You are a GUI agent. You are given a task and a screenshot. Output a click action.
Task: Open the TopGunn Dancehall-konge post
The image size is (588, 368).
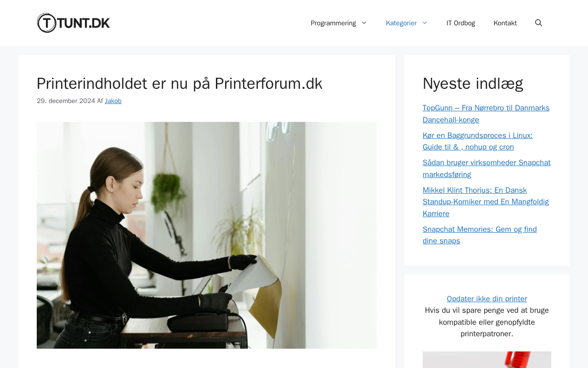click(486, 114)
